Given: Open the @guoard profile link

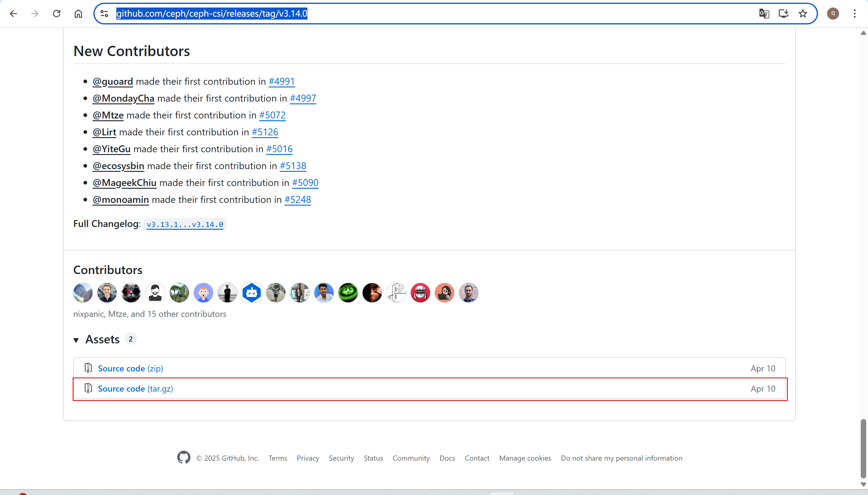Looking at the screenshot, I should [x=113, y=82].
